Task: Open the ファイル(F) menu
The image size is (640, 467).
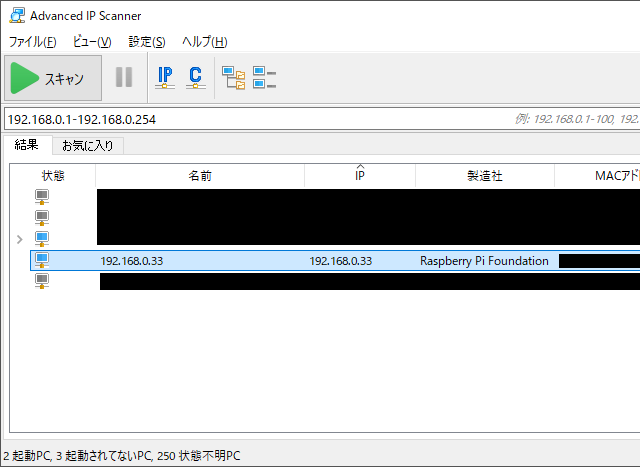Action: coord(32,42)
